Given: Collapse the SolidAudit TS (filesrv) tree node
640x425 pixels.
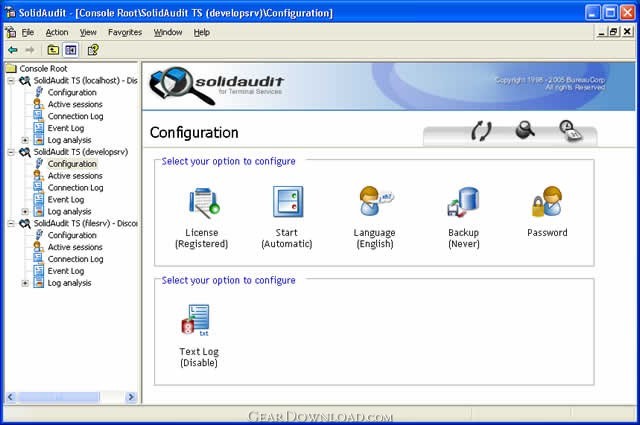Looking at the screenshot, I should [x=11, y=224].
